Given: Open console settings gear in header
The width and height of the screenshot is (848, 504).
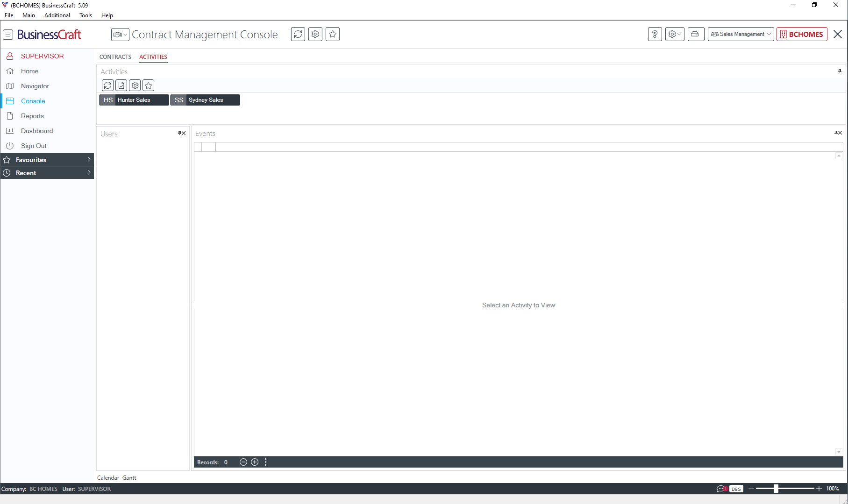Looking at the screenshot, I should [x=315, y=34].
